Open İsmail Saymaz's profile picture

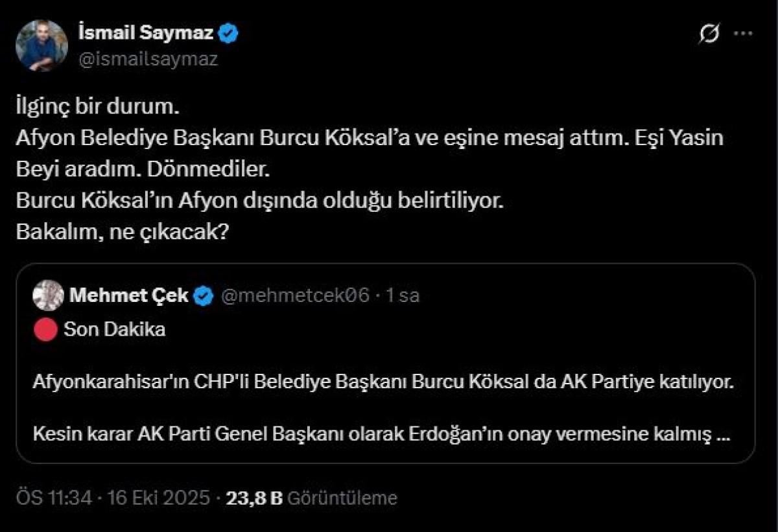coord(42,45)
